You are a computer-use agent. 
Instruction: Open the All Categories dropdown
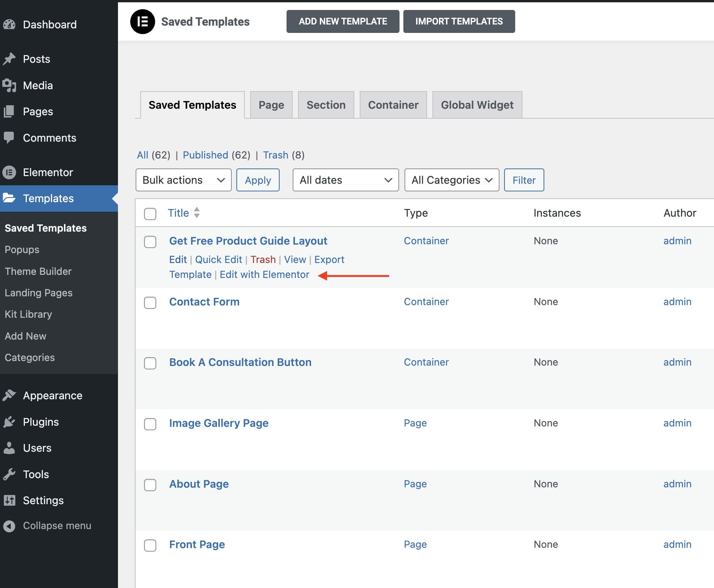[452, 180]
